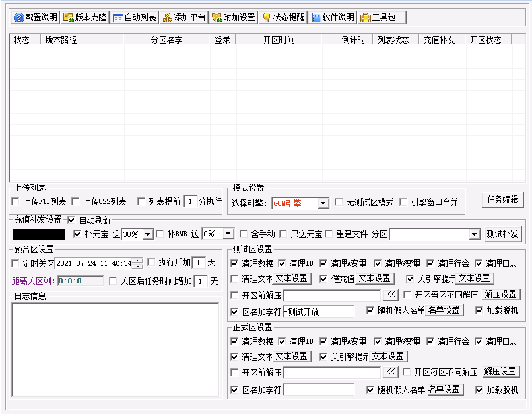This screenshot has height=414, width=532.
Task: Click the 日志信息 log text area
Action: pyautogui.click(x=116, y=350)
